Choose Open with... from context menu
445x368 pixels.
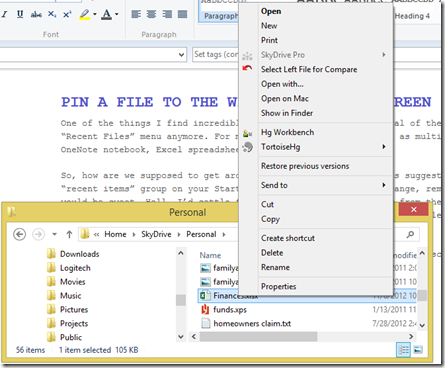(x=282, y=84)
